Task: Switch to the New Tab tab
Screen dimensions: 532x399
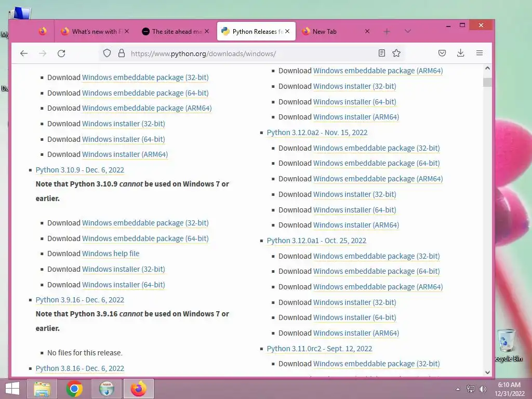Action: pos(336,32)
